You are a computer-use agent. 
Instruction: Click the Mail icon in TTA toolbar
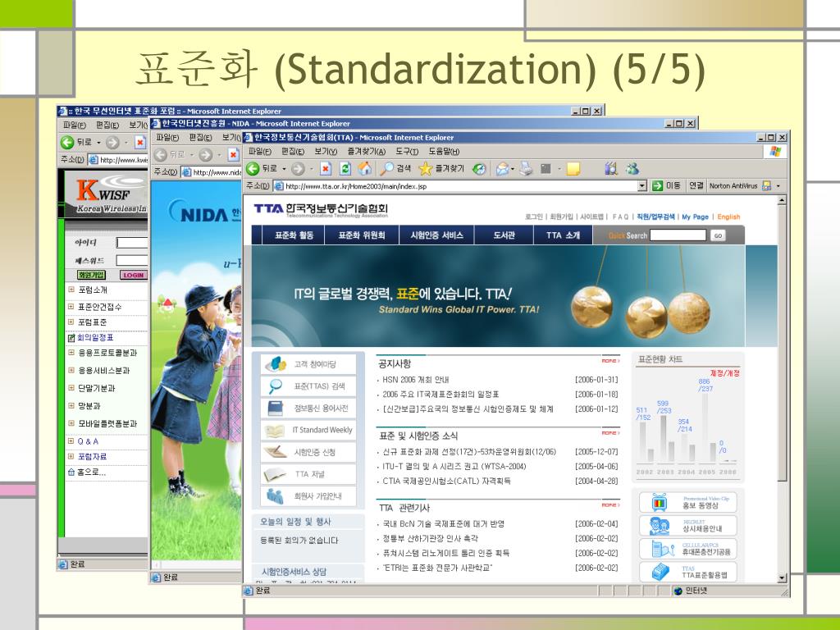(x=502, y=169)
